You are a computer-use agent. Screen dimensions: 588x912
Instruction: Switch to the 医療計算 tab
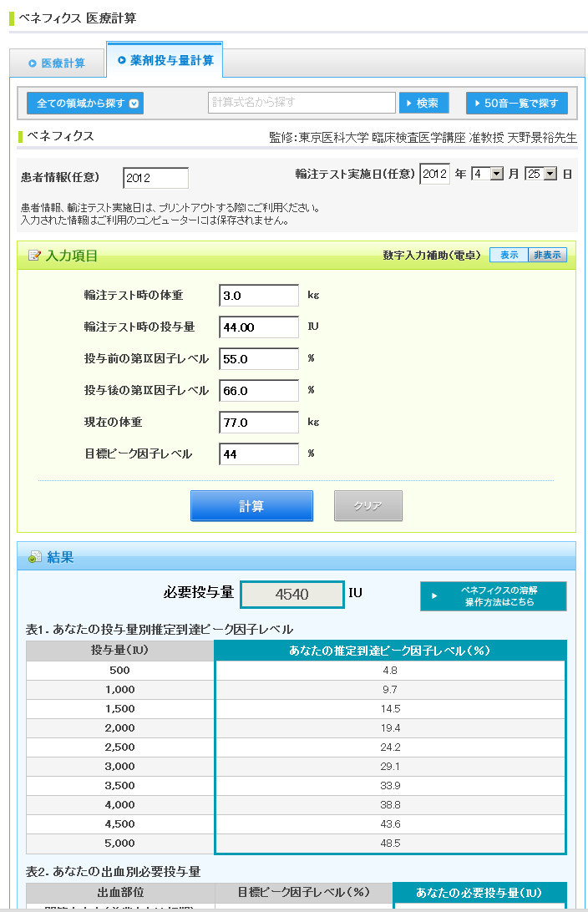point(57,63)
